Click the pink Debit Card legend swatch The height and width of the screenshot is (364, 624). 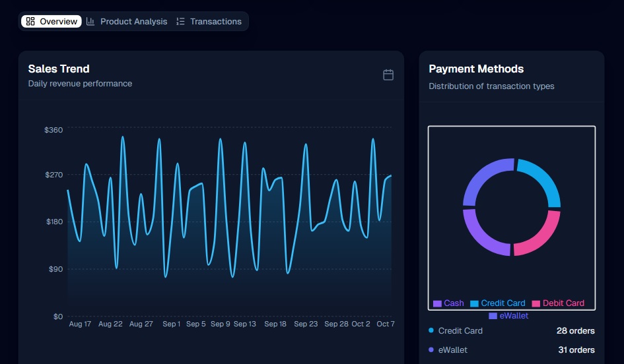click(x=536, y=303)
